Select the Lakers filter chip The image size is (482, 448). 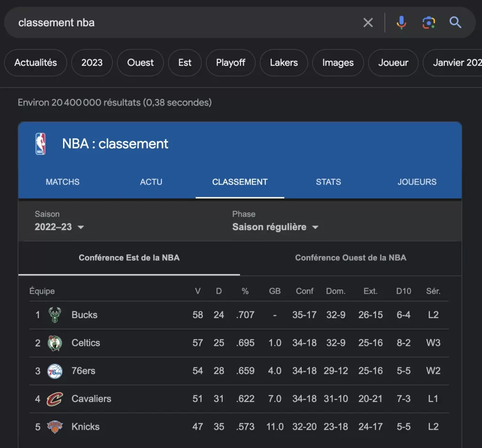tap(284, 63)
